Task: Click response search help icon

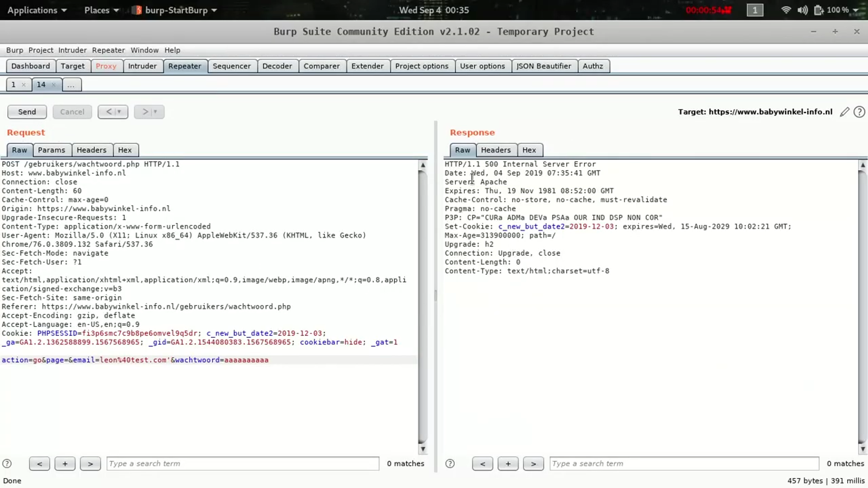Action: [450, 464]
